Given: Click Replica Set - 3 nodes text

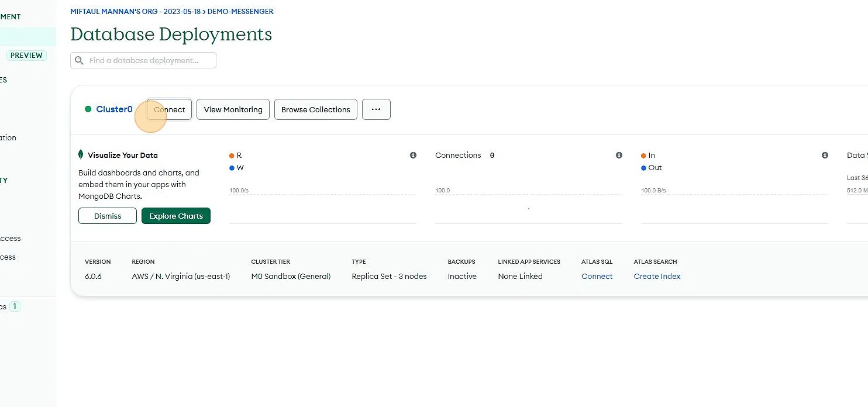Looking at the screenshot, I should pos(389,276).
